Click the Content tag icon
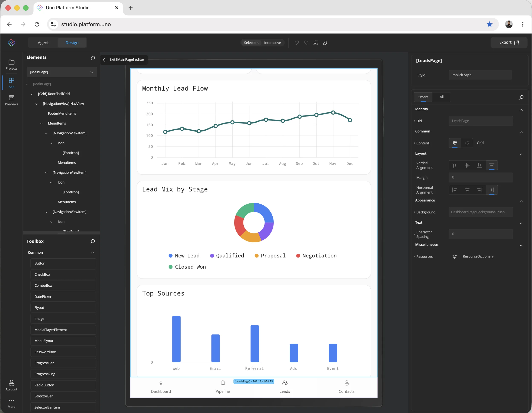The height and width of the screenshot is (413, 532). point(467,143)
